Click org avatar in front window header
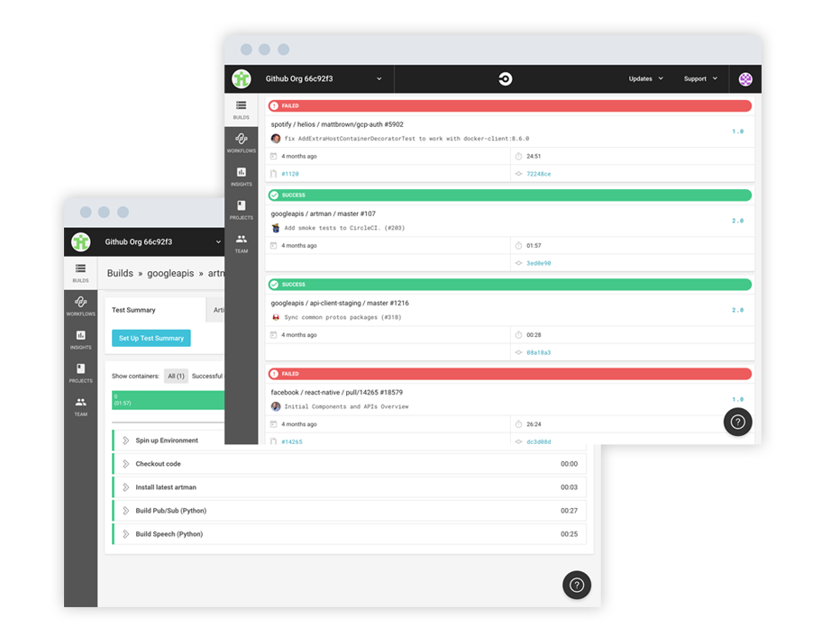The image size is (840, 636). (x=241, y=78)
